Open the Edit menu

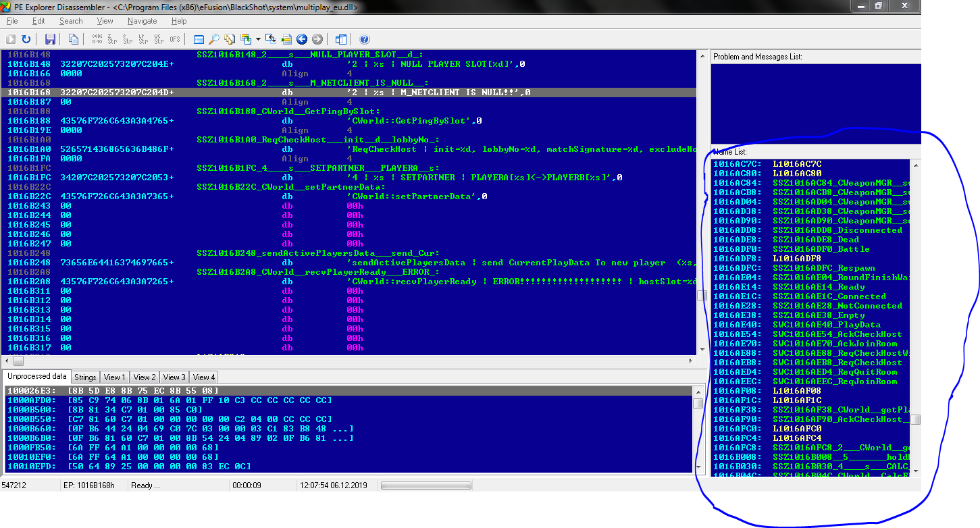[x=38, y=21]
